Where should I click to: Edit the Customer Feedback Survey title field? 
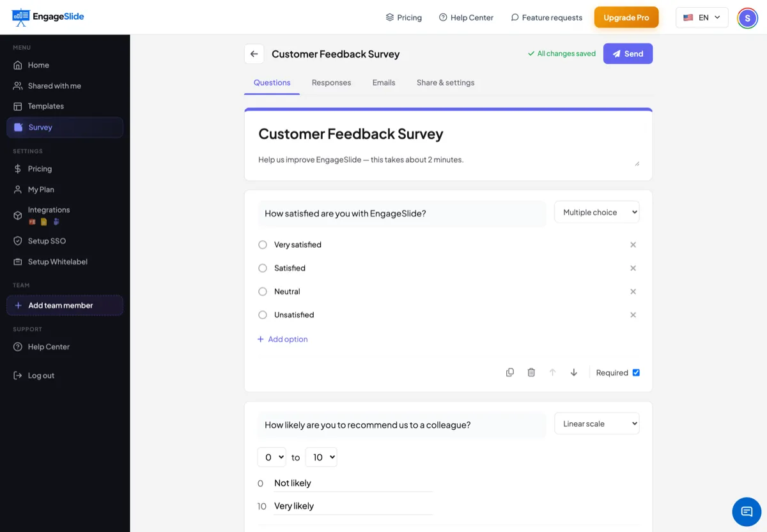pyautogui.click(x=448, y=133)
